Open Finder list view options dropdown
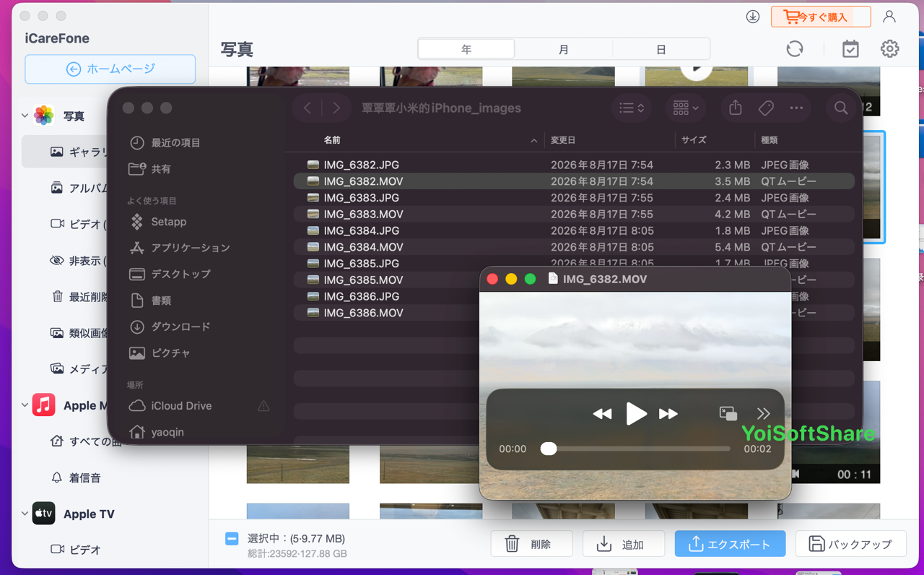 (x=632, y=108)
